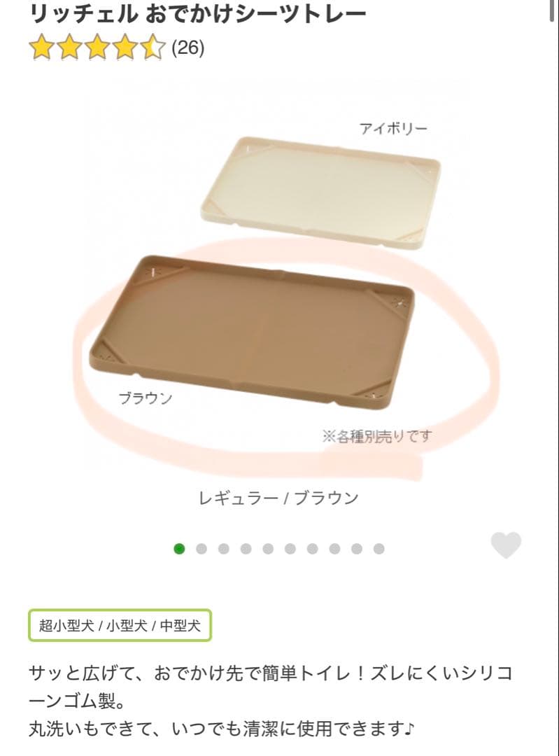
Task: Click the リッチェル おでかけシーツトレー title
Action: 198,13
